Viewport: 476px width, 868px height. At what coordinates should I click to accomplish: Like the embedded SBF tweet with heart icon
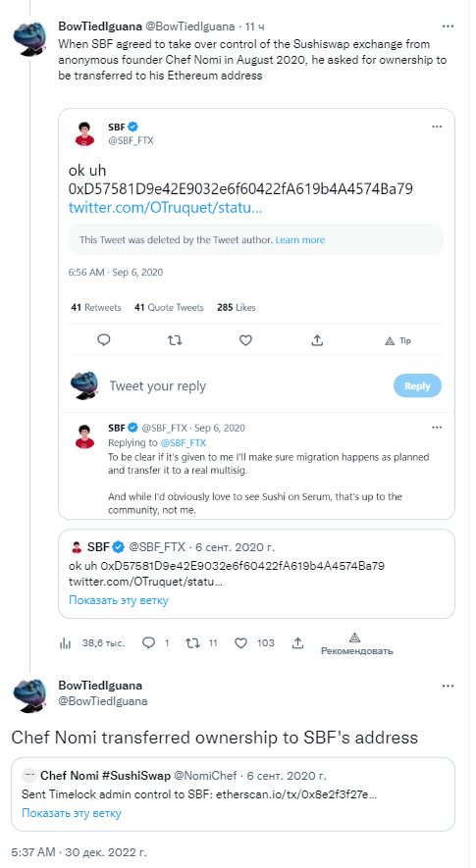245,340
